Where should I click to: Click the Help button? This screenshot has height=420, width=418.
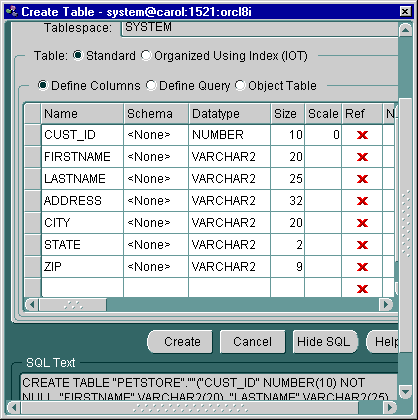pos(383,342)
